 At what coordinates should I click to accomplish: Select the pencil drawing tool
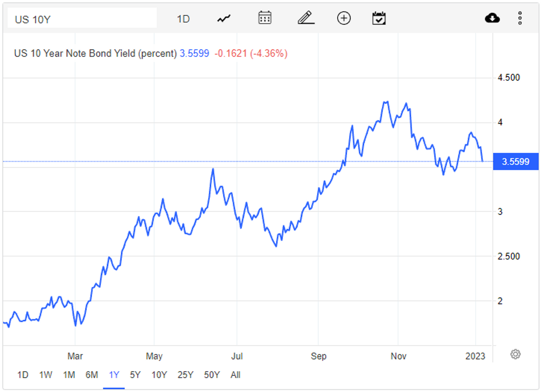306,18
